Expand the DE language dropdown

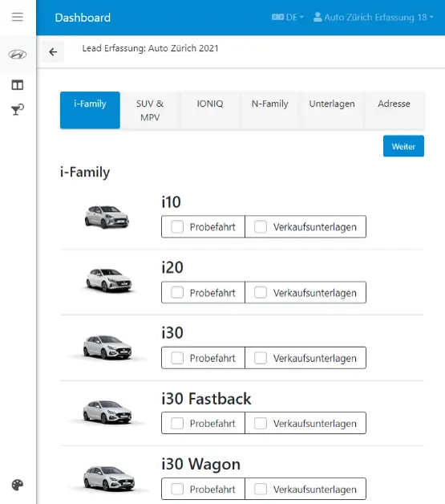click(288, 17)
